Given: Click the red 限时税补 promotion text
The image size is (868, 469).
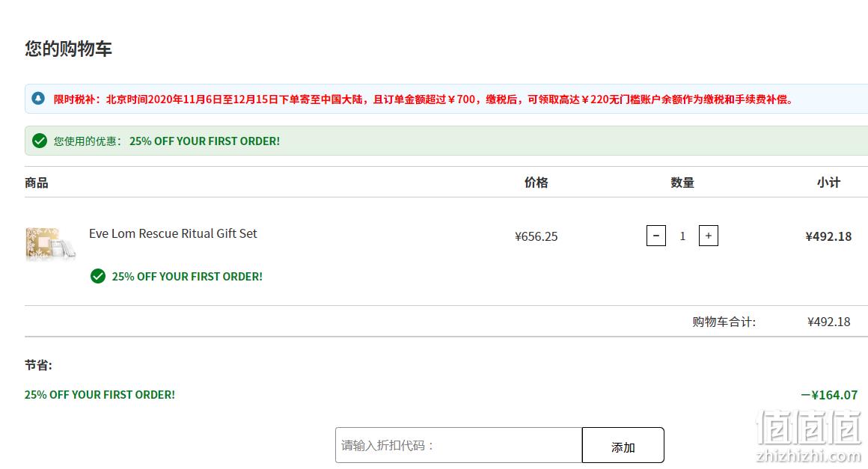Looking at the screenshot, I should [424, 99].
